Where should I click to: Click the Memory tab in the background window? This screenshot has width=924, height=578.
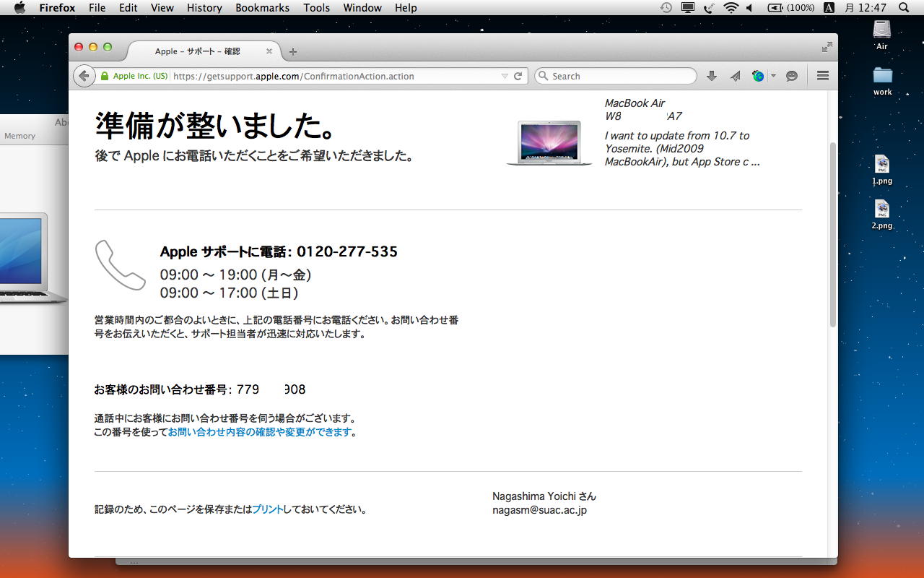[x=19, y=136]
